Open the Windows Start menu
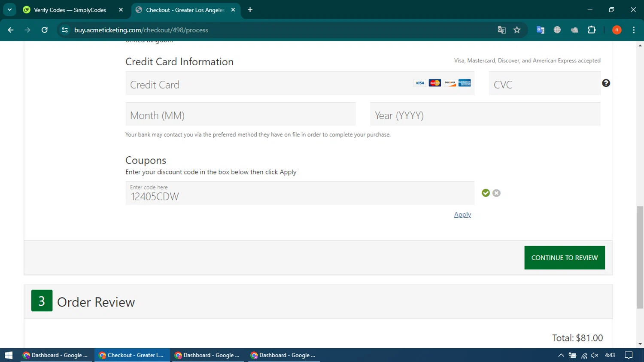 [9, 355]
